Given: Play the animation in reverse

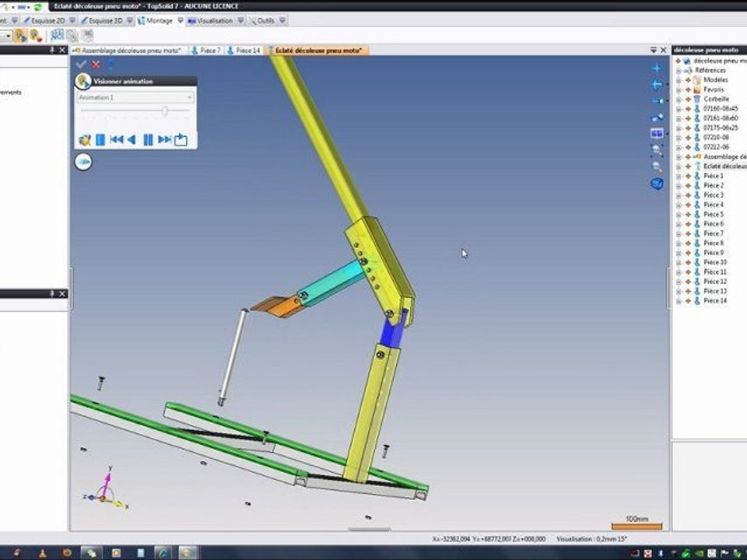Looking at the screenshot, I should tap(132, 139).
